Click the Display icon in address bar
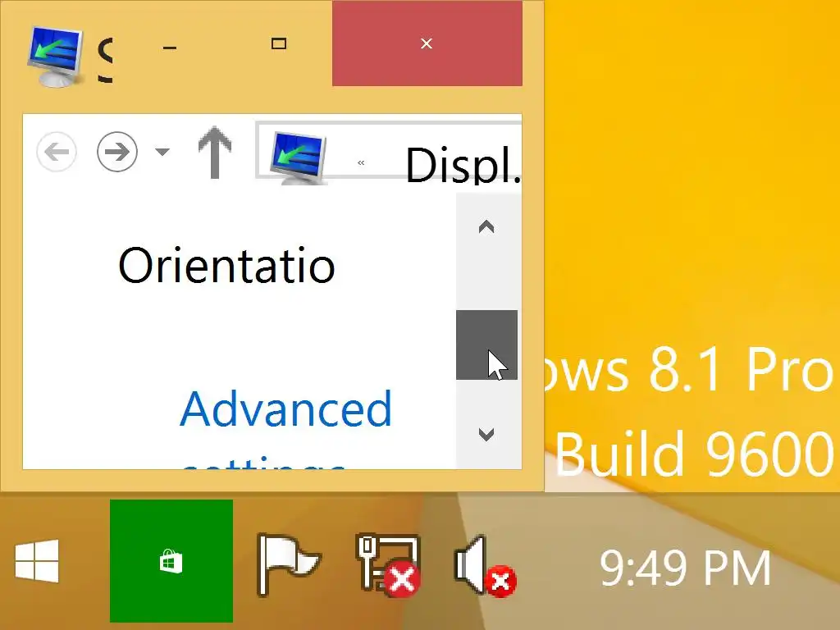 [x=299, y=157]
